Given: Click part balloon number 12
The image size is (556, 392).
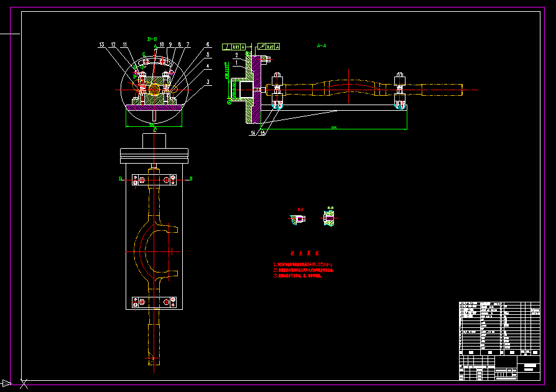Looking at the screenshot, I should [113, 45].
